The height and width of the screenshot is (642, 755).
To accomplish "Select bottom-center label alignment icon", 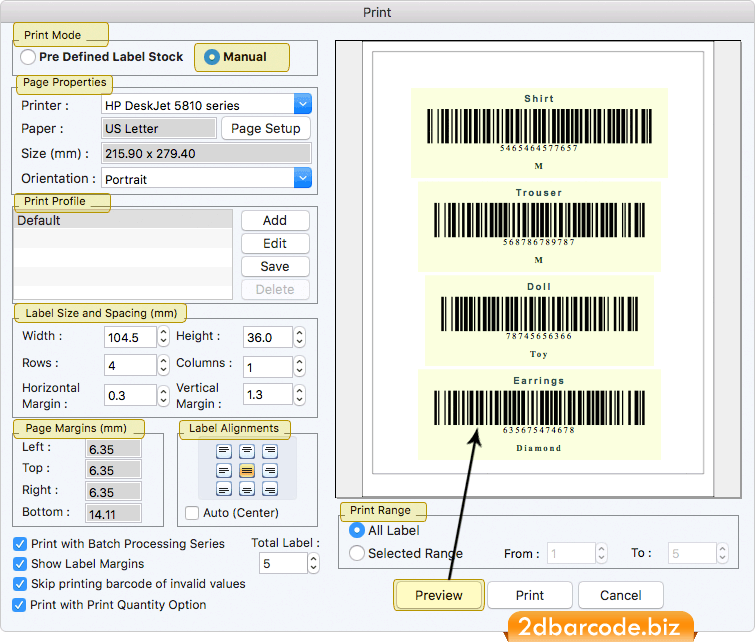I will coord(247,489).
